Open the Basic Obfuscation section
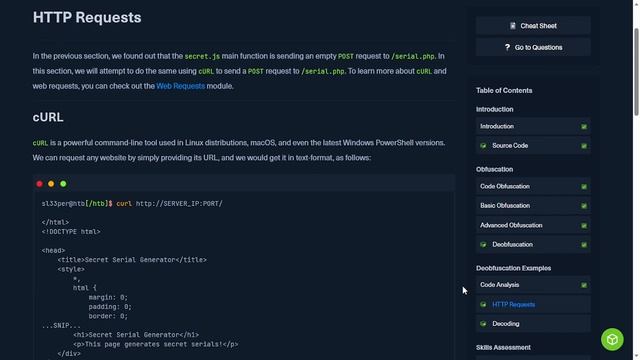This screenshot has height=360, width=640. (533, 206)
